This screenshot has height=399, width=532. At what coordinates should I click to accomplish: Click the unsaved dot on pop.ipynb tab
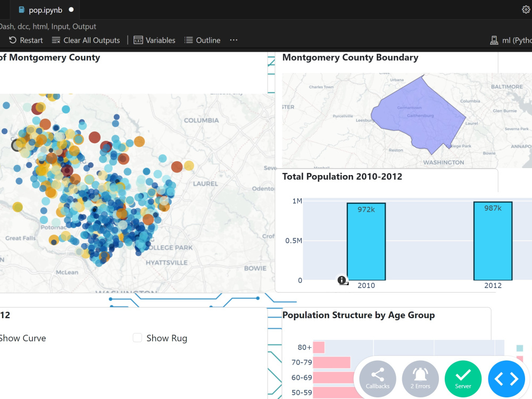coord(71,10)
